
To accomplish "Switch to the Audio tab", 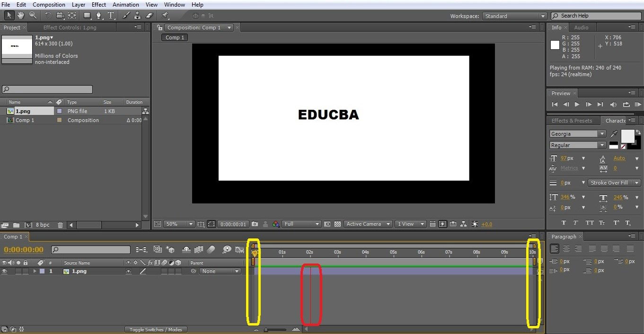I will (582, 27).
